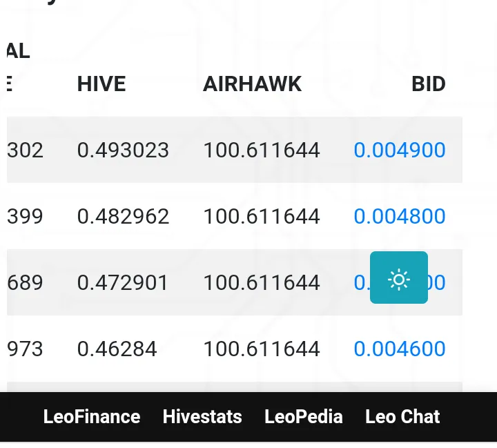
Task: Go to LeoPedia from footer bar
Action: click(304, 417)
